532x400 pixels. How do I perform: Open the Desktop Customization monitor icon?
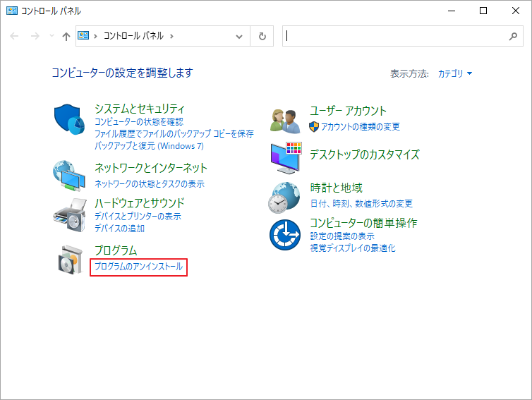[x=286, y=158]
